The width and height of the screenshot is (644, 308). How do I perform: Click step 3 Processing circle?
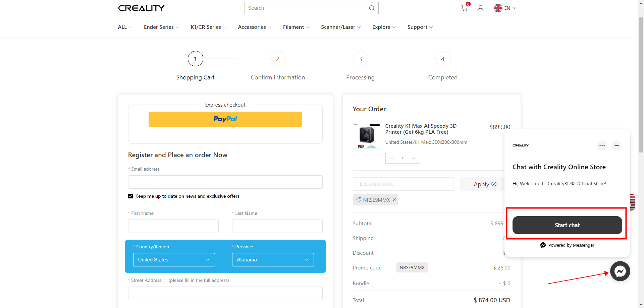[360, 59]
